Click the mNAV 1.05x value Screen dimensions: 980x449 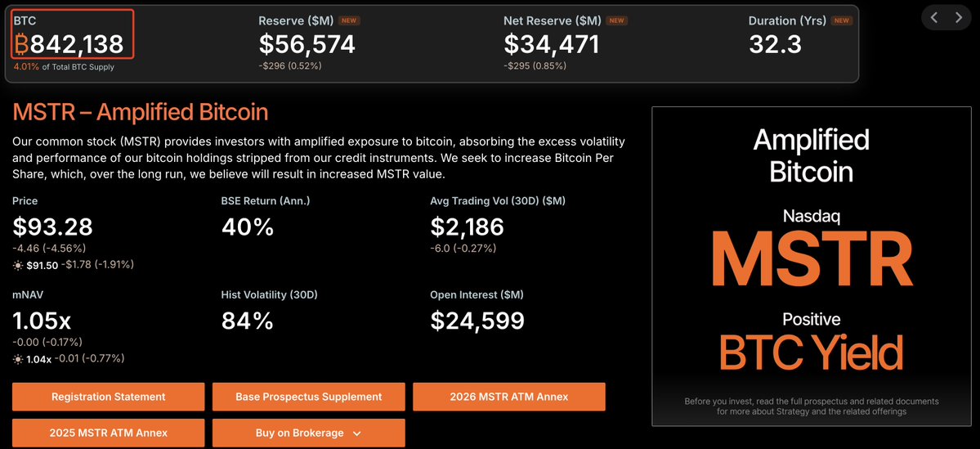[x=42, y=321]
